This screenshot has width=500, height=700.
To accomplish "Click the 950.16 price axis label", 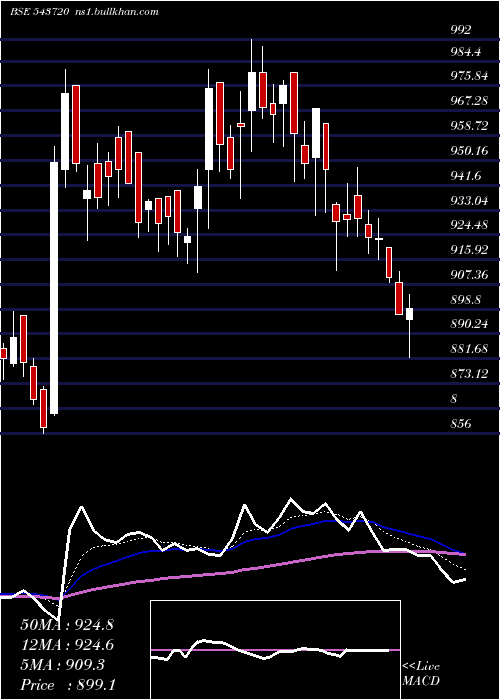I will (x=469, y=151).
